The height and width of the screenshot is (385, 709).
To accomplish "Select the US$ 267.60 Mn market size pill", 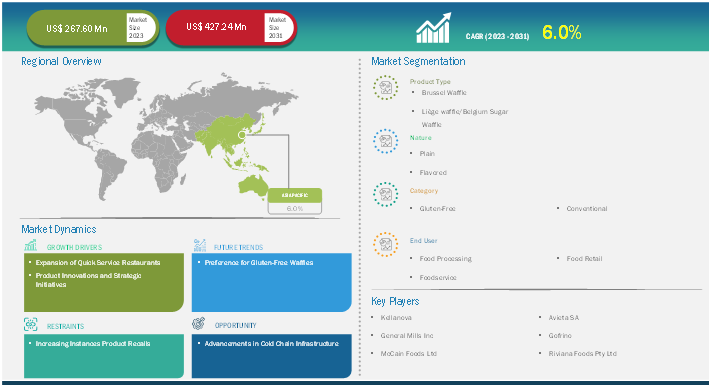I will click(x=93, y=28).
